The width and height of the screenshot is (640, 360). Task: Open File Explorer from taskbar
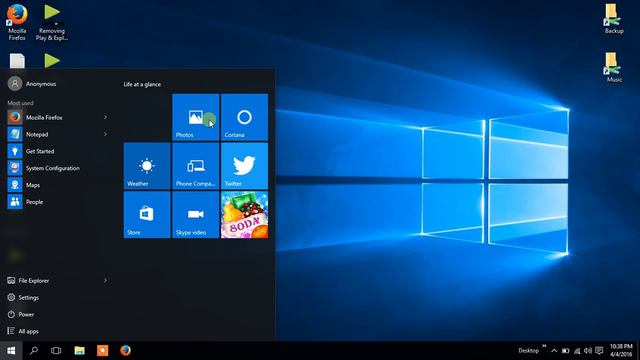(x=80, y=351)
